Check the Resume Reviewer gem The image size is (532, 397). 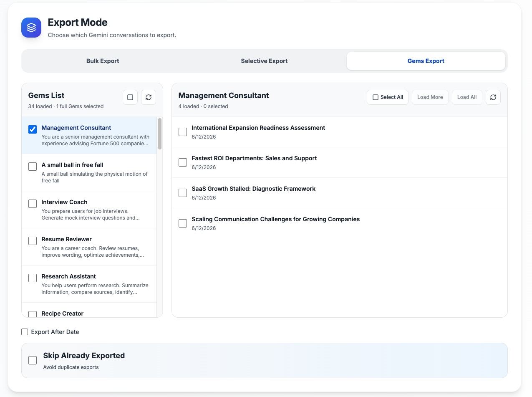(x=33, y=241)
